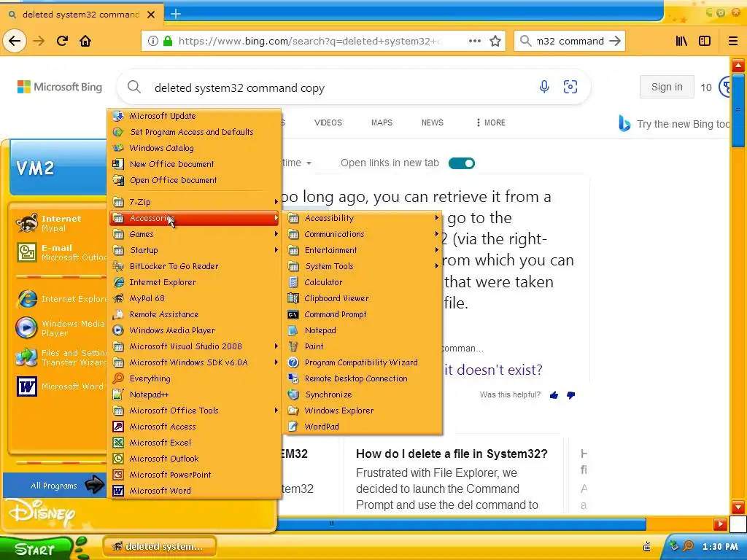Give thumbs down to Was this helpful
The height and width of the screenshot is (560, 747).
pos(570,395)
